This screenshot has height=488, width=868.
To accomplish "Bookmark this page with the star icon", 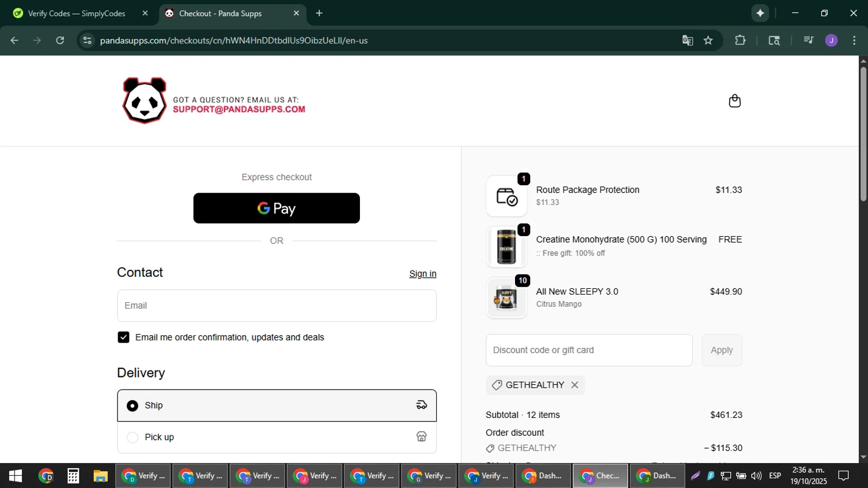I will [x=708, y=41].
